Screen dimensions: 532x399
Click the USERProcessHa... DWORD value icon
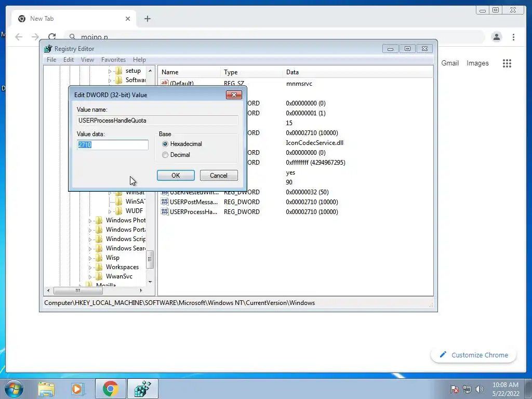click(165, 212)
